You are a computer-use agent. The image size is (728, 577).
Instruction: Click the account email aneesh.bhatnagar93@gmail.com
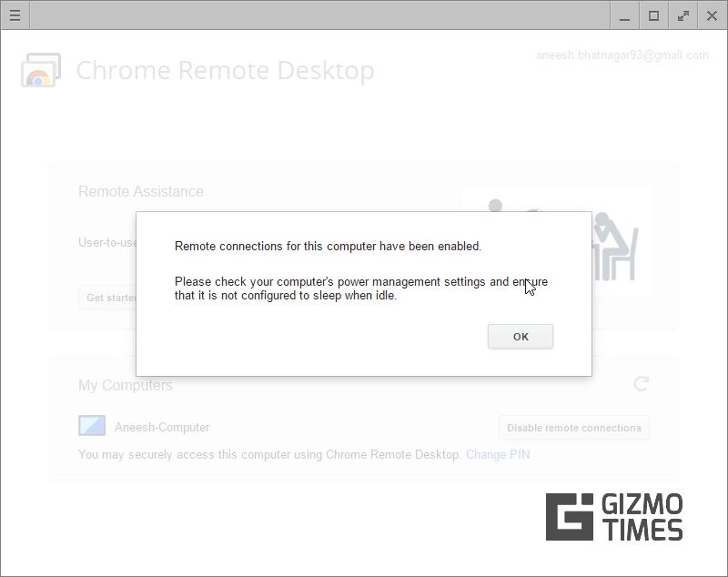622,55
